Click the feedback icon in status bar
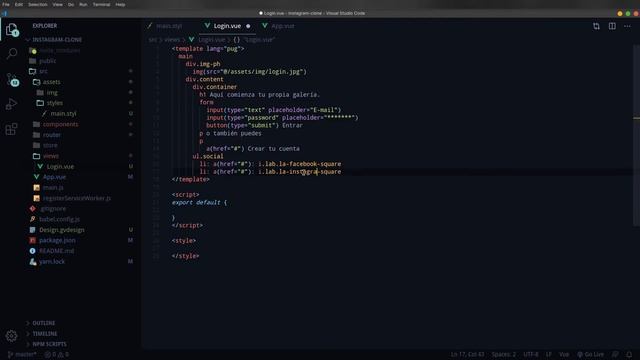 [x=615, y=354]
